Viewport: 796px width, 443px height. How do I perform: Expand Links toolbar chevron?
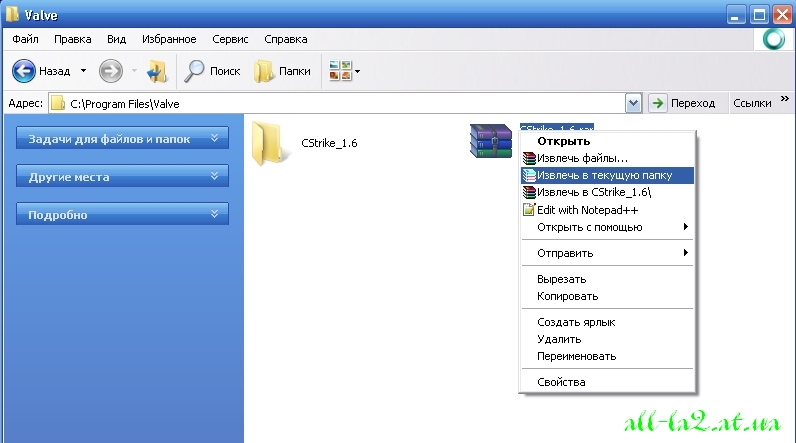(x=785, y=99)
